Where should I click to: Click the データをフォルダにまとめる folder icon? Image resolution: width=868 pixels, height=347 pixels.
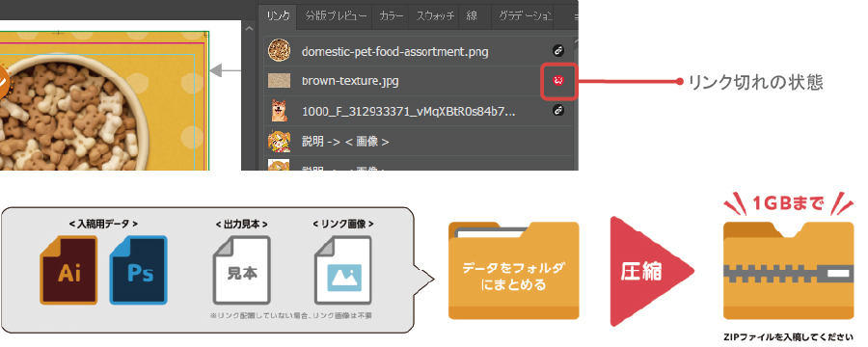click(513, 270)
